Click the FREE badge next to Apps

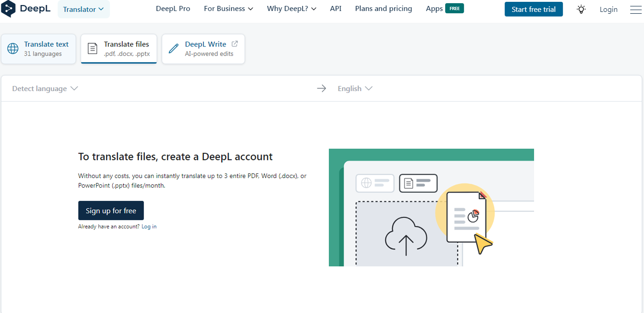454,8
